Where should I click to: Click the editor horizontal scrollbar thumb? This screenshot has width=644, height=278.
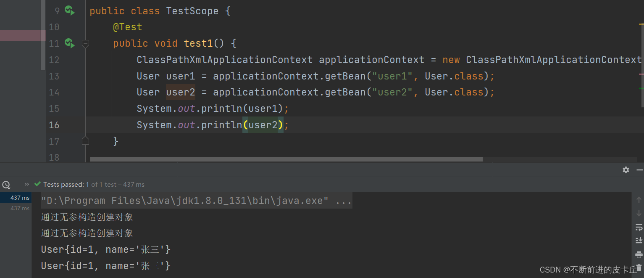click(286, 159)
